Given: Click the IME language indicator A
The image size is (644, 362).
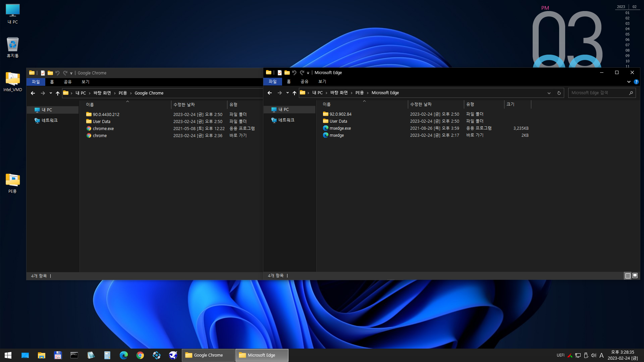Looking at the screenshot, I should point(602,355).
